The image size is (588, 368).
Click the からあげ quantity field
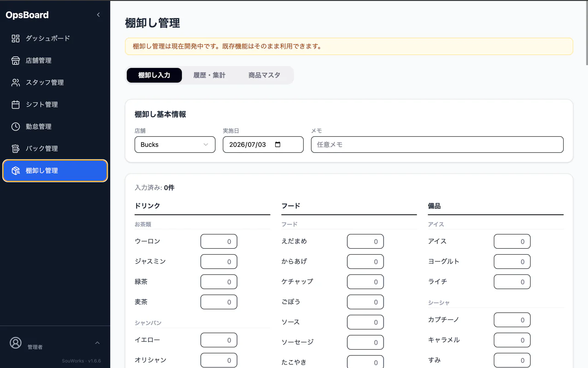click(x=366, y=262)
